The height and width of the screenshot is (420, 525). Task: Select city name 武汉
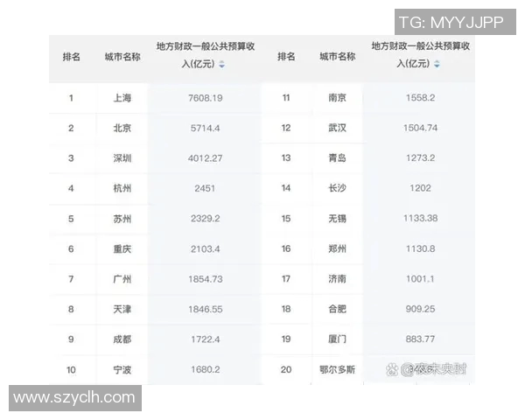click(x=337, y=128)
